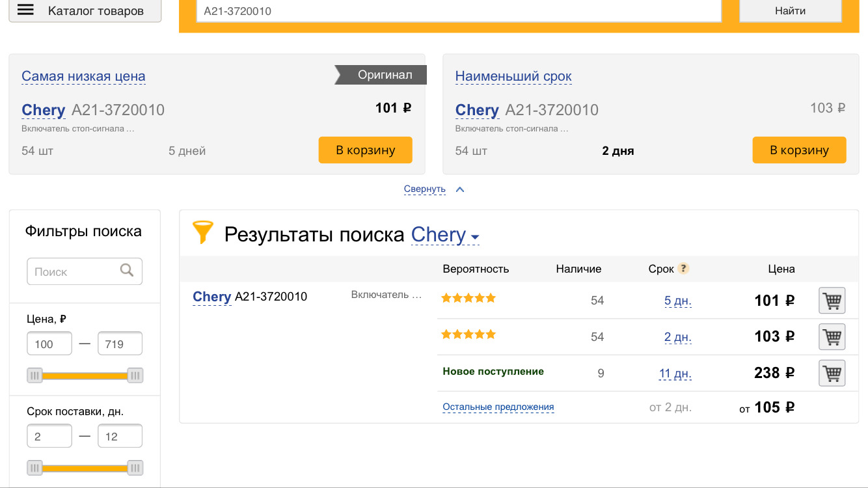This screenshot has height=488, width=868.
Task: Open the Наименьший срок link
Action: [x=513, y=76]
